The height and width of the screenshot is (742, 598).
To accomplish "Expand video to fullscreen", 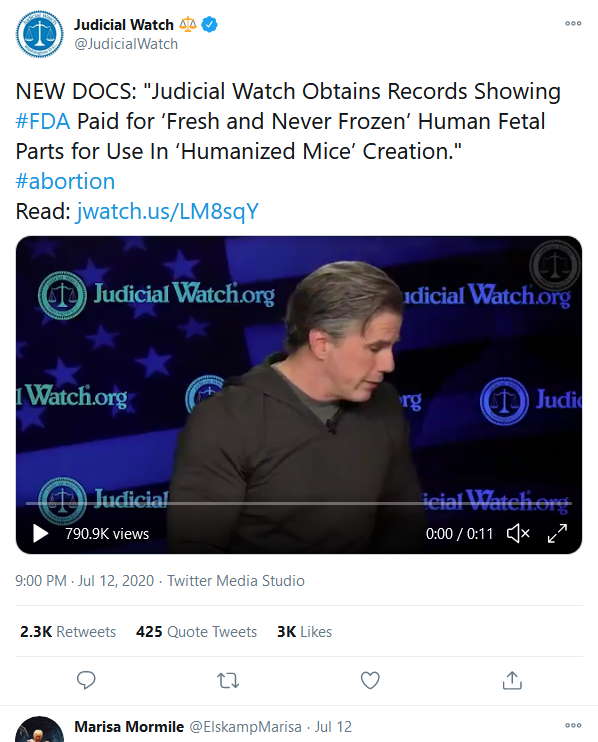I will pos(557,533).
